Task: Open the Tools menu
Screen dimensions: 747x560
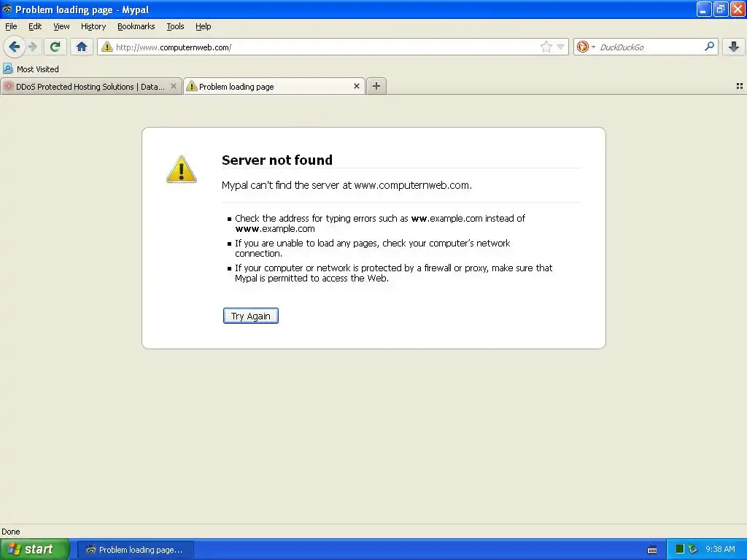Action: pos(175,26)
